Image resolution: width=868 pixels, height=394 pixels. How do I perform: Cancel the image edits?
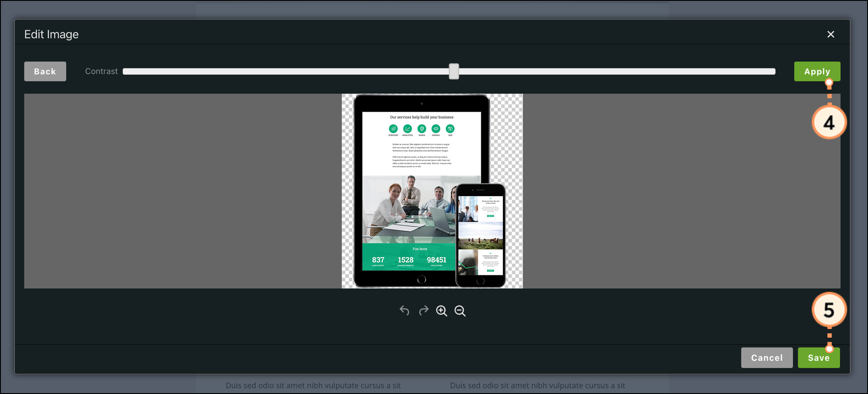click(767, 358)
